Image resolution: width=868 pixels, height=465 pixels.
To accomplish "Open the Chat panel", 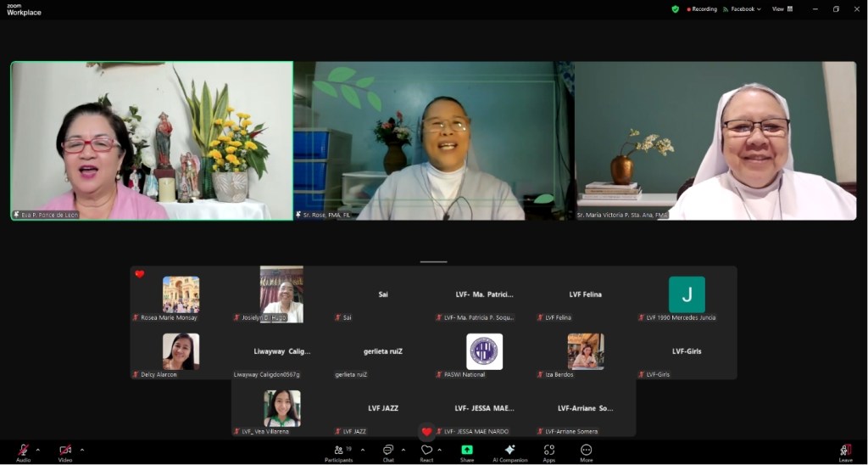I will point(388,451).
